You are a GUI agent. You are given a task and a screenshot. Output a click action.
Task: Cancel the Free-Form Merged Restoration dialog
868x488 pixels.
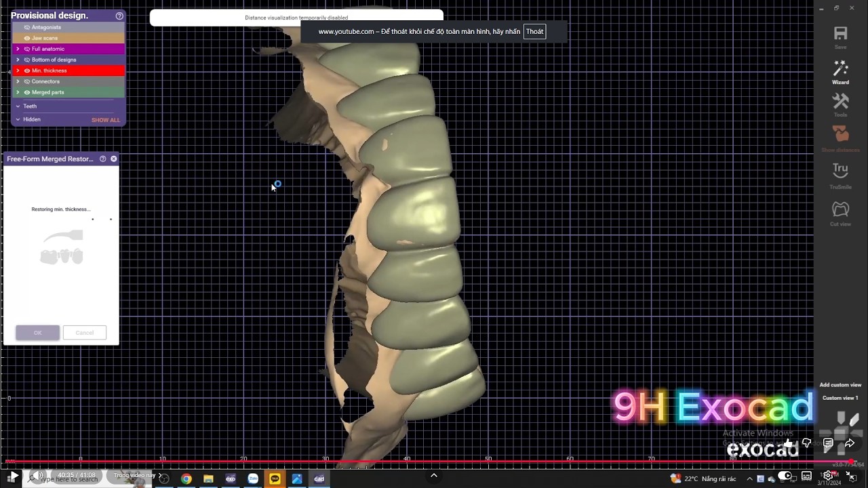[85, 333]
